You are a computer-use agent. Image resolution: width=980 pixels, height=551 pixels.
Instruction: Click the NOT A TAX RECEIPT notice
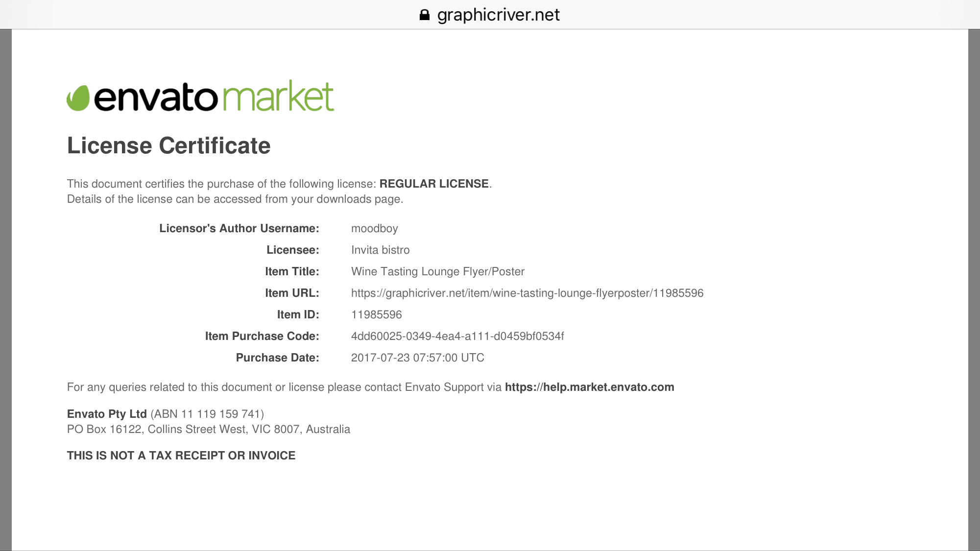click(x=181, y=455)
